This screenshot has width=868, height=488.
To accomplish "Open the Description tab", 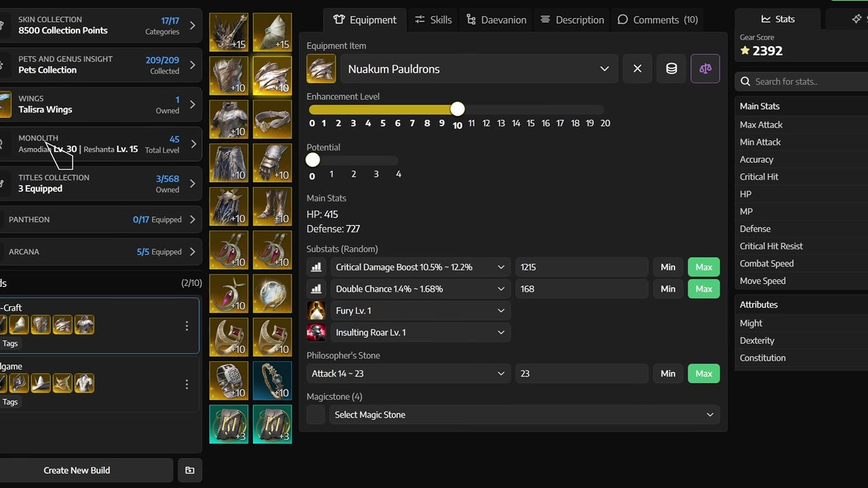I will (572, 20).
